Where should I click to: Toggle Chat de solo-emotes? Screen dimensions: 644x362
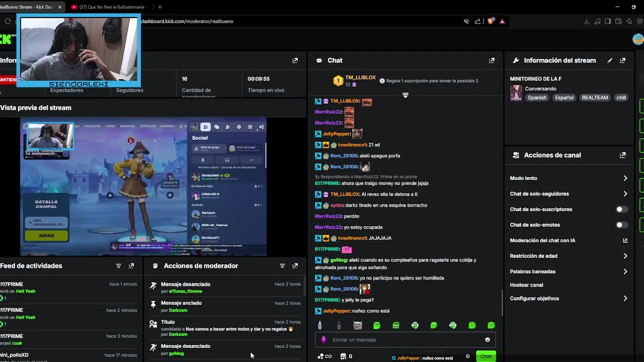point(621,225)
